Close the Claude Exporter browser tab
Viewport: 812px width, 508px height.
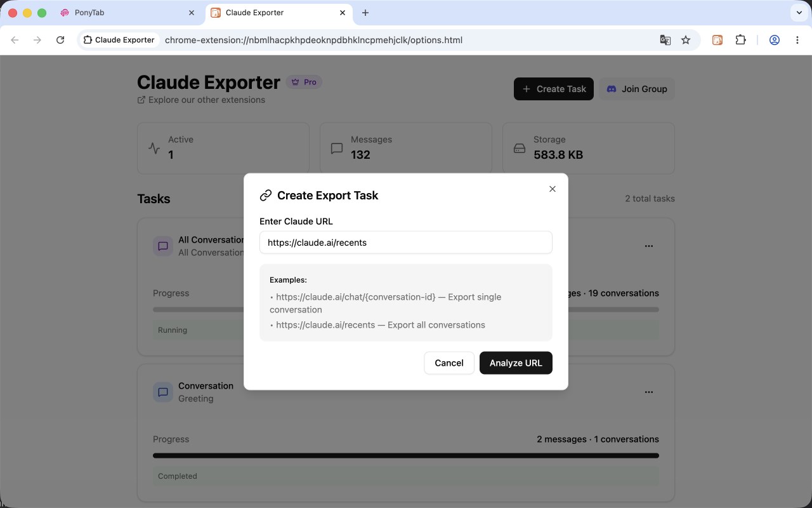tap(343, 13)
